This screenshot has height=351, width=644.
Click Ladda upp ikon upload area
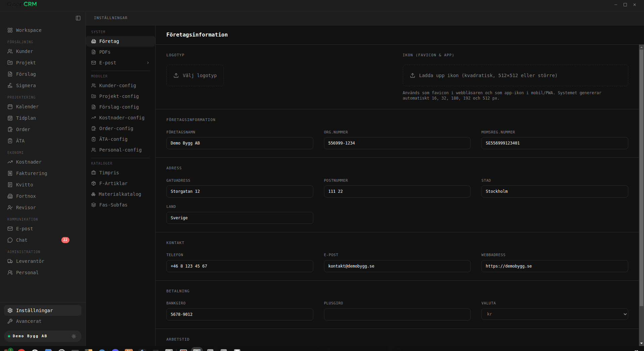515,75
